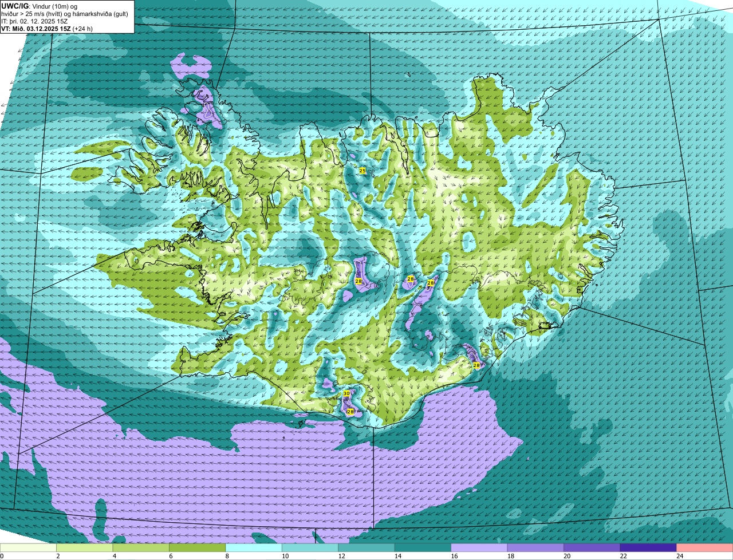Image resolution: width=733 pixels, height=560 pixels.
Task: Click the '28' gust label just below '30'
Action: coord(350,412)
